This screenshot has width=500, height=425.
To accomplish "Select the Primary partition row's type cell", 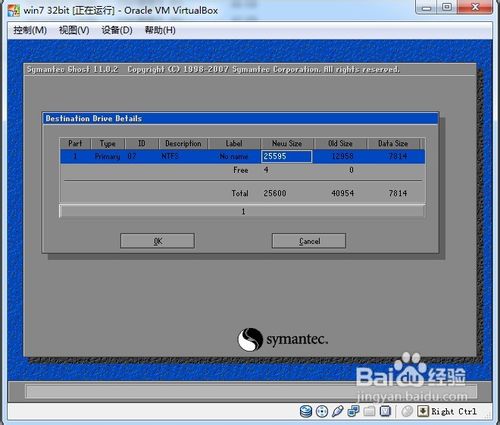I will point(107,156).
